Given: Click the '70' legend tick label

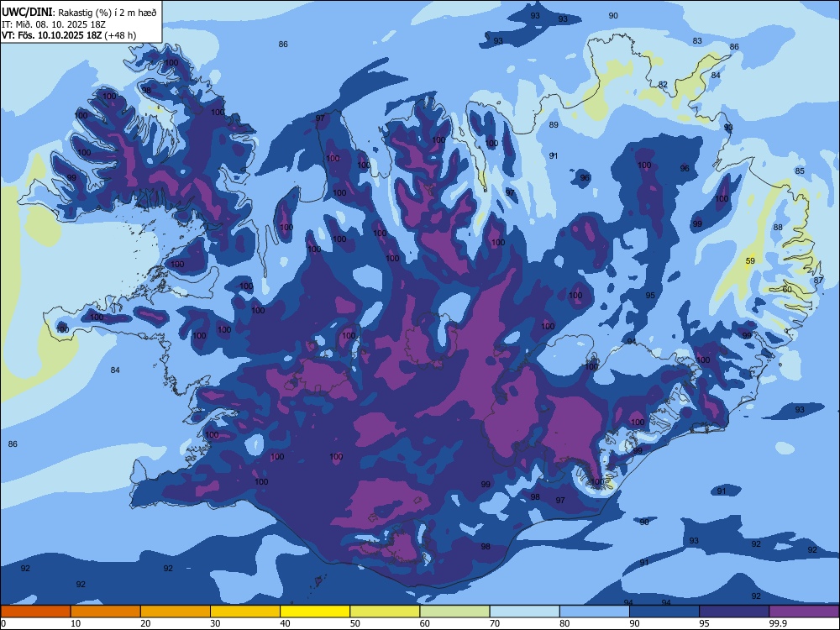Looking at the screenshot, I should [495, 623].
